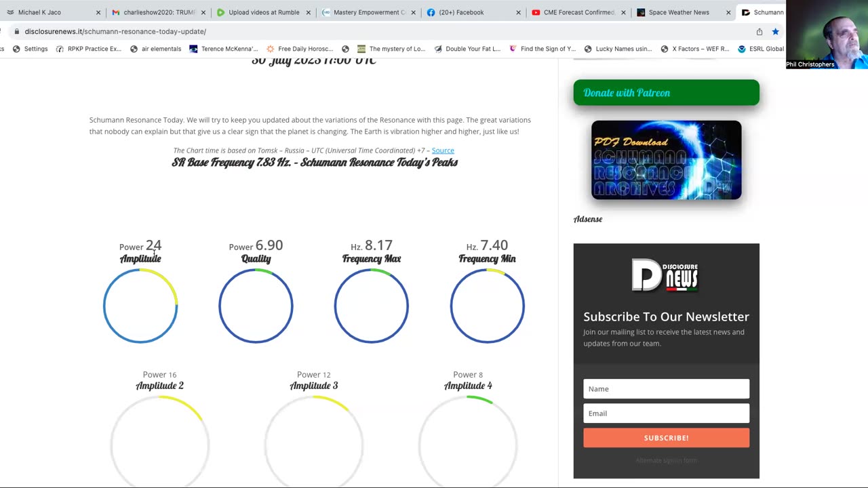Open the Double Your Fat L... bookmark
868x488 pixels.
(x=467, y=49)
